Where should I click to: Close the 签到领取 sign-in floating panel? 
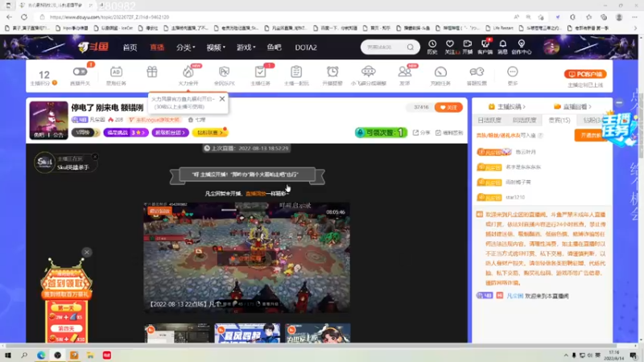tap(87, 252)
